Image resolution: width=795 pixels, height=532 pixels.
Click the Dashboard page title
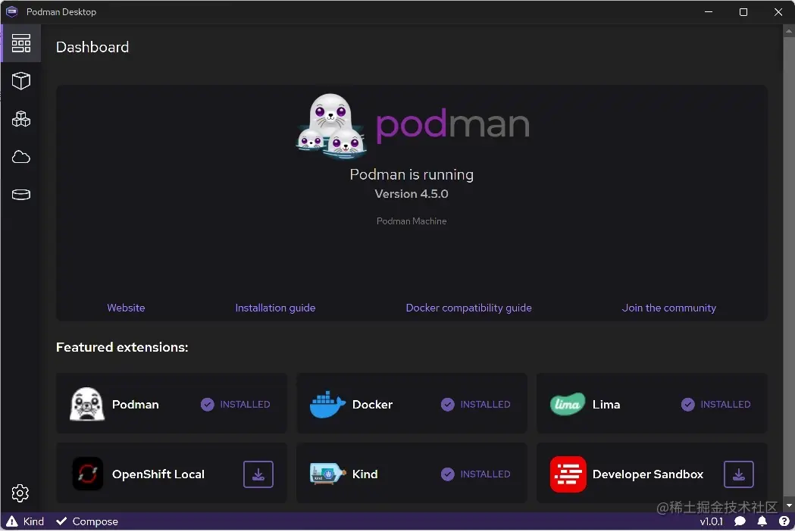92,47
